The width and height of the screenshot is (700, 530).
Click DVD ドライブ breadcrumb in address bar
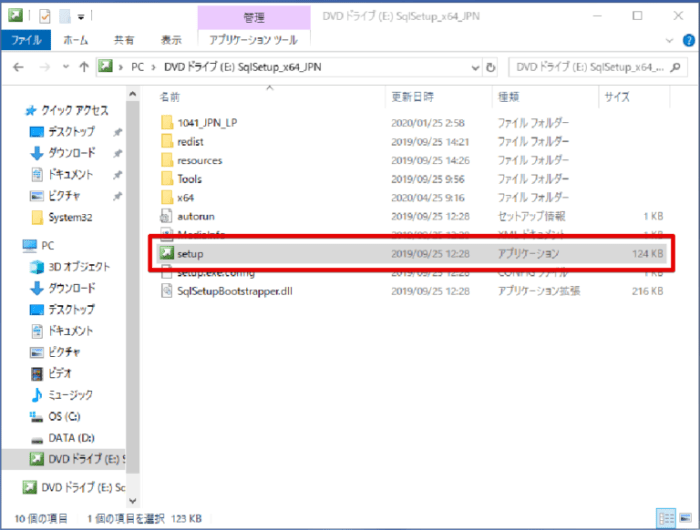pyautogui.click(x=242, y=67)
